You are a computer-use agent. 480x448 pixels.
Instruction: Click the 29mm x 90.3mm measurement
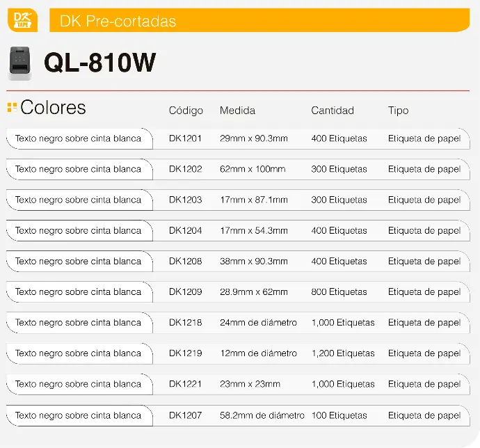(x=254, y=138)
